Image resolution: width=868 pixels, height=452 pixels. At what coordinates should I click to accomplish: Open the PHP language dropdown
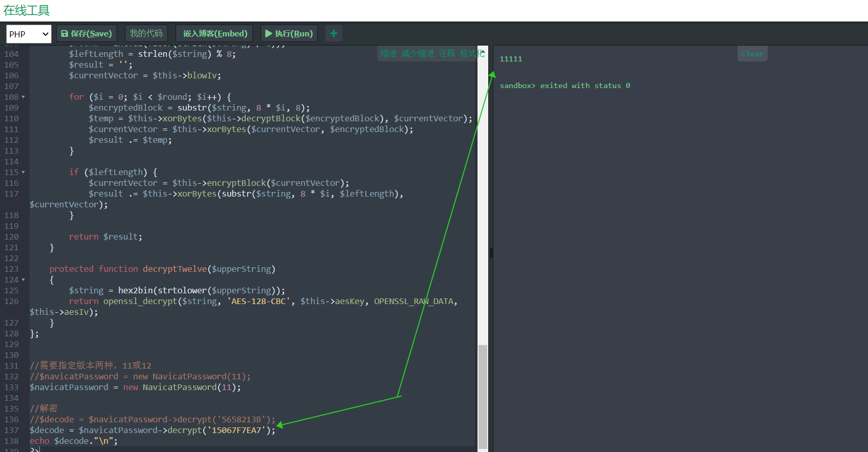point(29,34)
